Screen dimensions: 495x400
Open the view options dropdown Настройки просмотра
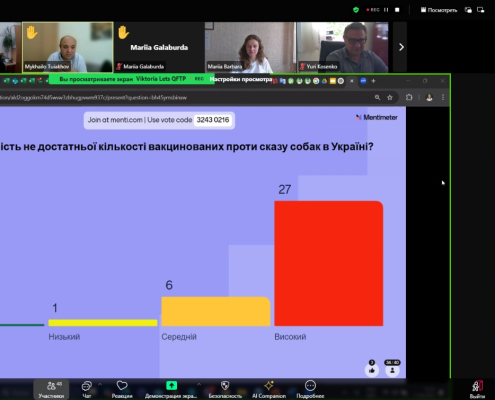pos(241,79)
